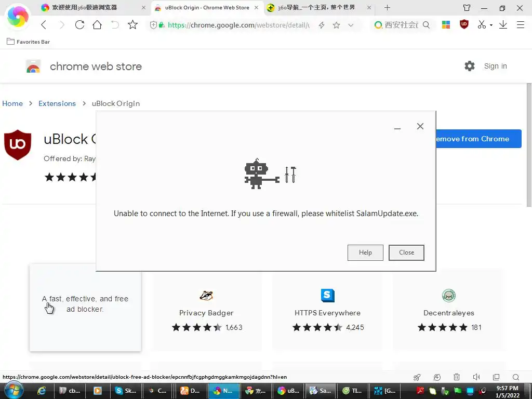
Task: Click the undo closed tab icon
Action: [x=115, y=25]
